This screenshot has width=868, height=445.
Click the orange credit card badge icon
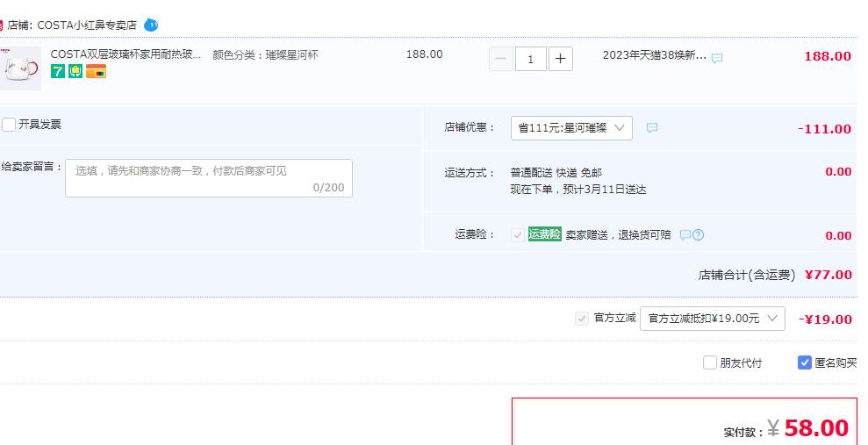(x=96, y=71)
